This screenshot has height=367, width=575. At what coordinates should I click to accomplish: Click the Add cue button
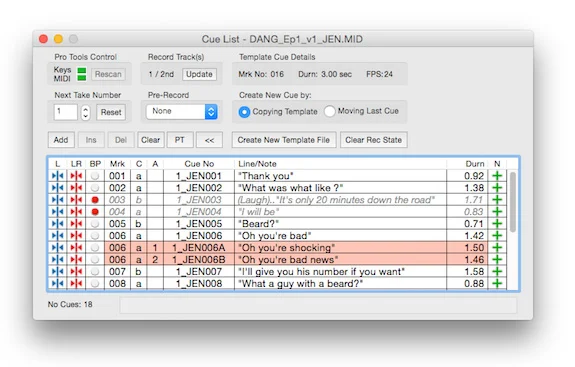coord(61,140)
